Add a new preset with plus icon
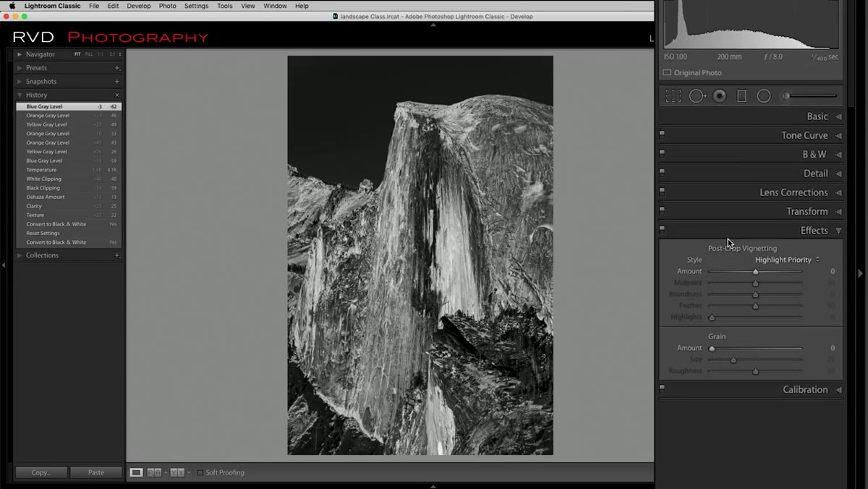The image size is (868, 489). click(x=117, y=68)
